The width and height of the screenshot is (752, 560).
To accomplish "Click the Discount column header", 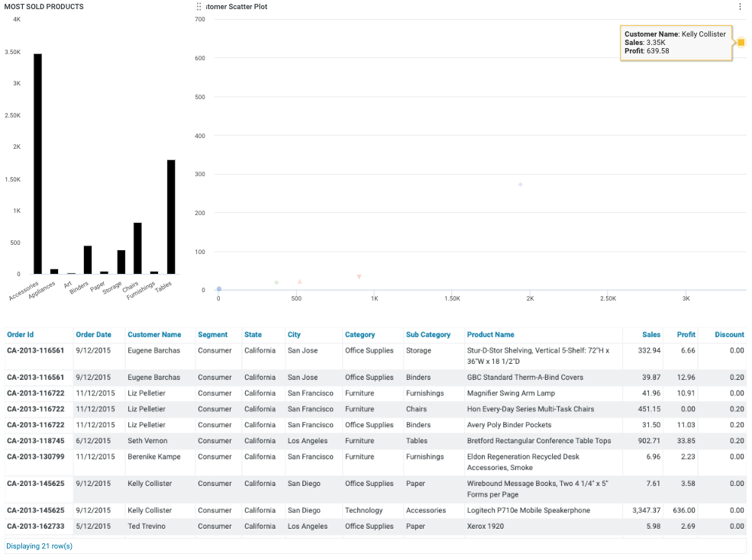I will [729, 335].
